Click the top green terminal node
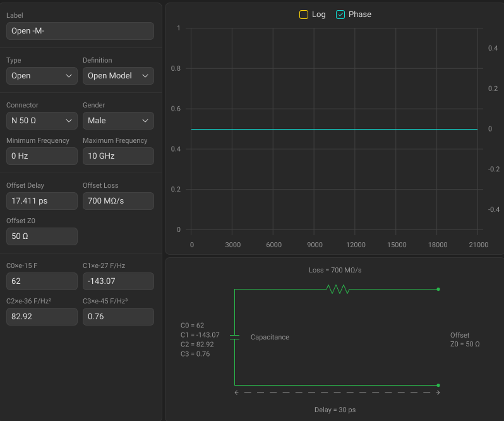 438,290
